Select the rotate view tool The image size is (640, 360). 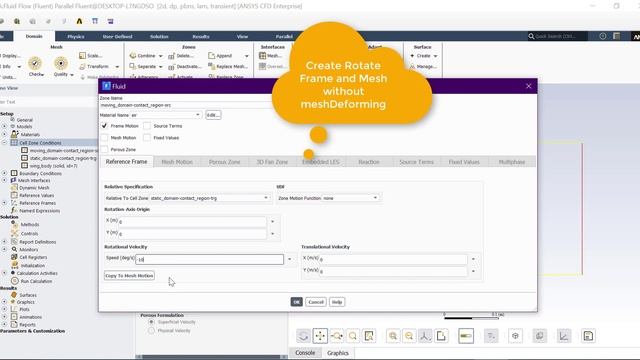point(303,336)
